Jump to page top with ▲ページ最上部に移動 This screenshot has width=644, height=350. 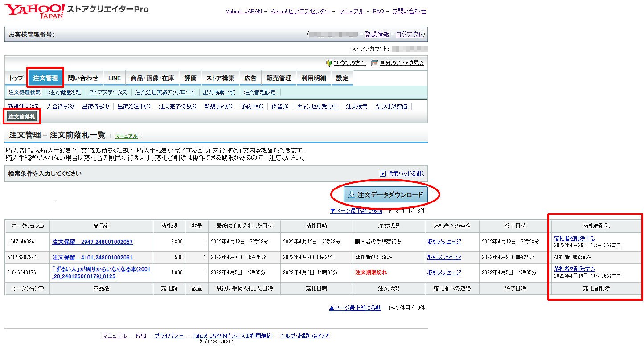pos(355,308)
